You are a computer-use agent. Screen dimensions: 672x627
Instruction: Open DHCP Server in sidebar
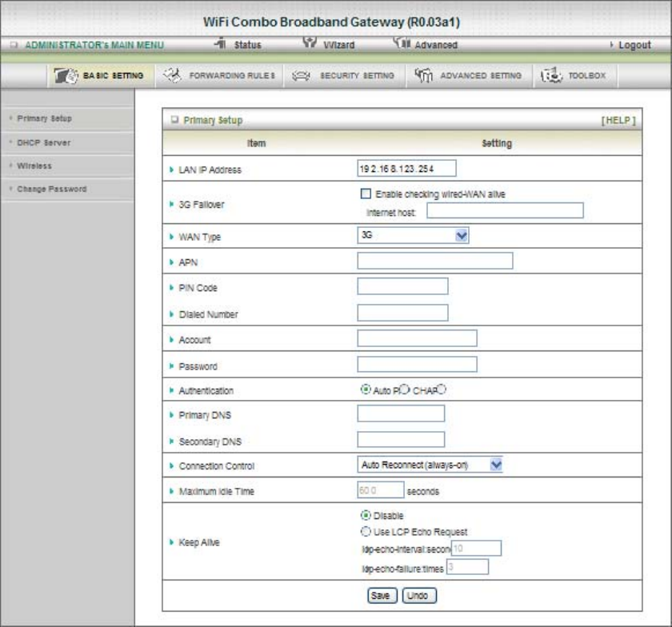[x=44, y=142]
